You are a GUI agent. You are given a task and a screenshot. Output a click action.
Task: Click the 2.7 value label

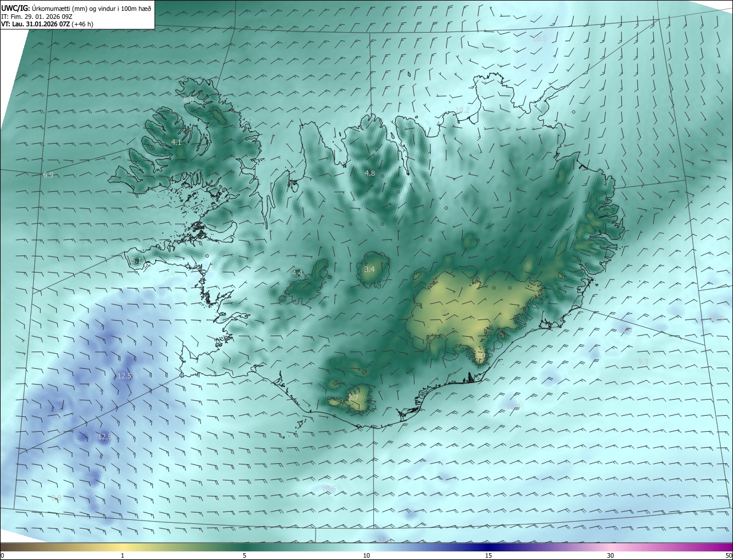point(353,398)
